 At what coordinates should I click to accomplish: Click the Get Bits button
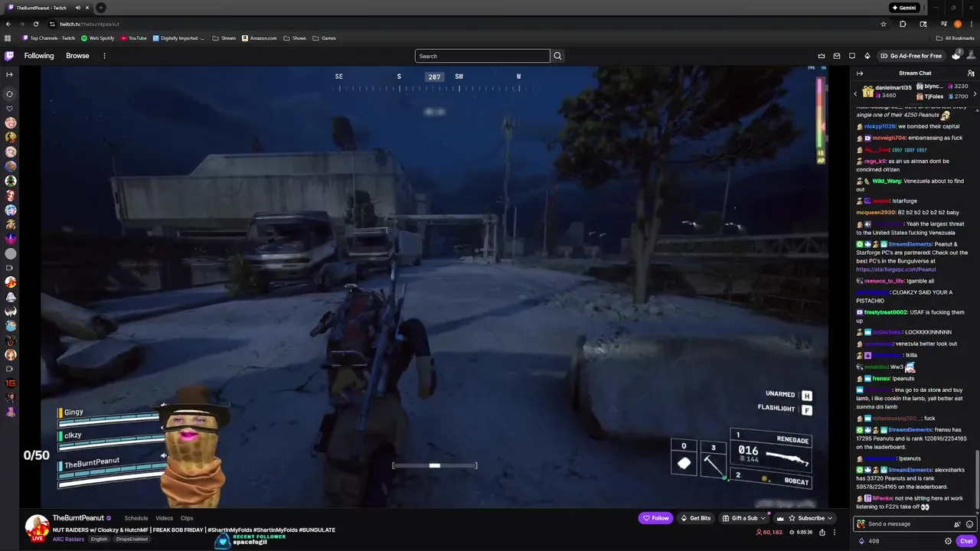click(696, 518)
